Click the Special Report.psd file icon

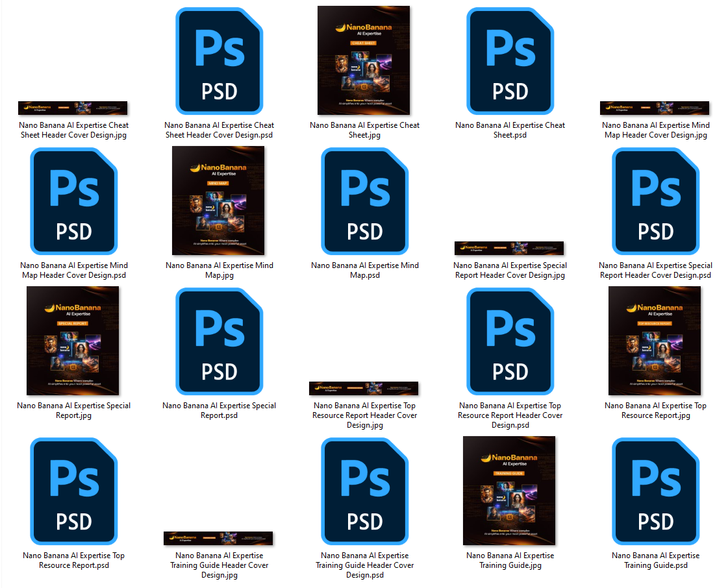coord(219,342)
